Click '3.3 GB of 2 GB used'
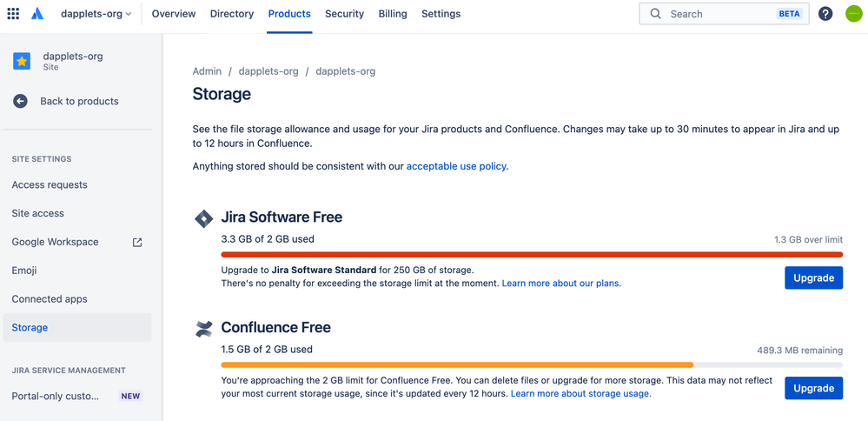The height and width of the screenshot is (421, 868). point(268,239)
